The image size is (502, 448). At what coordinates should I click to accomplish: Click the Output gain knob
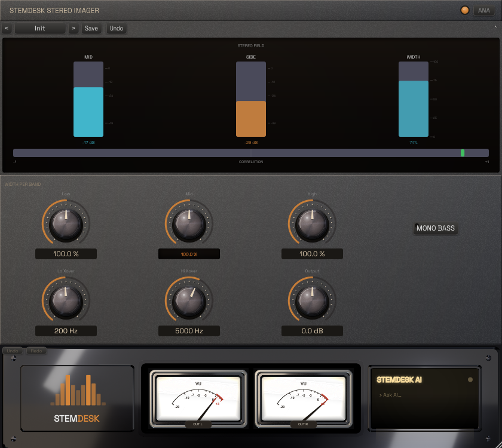312,300
